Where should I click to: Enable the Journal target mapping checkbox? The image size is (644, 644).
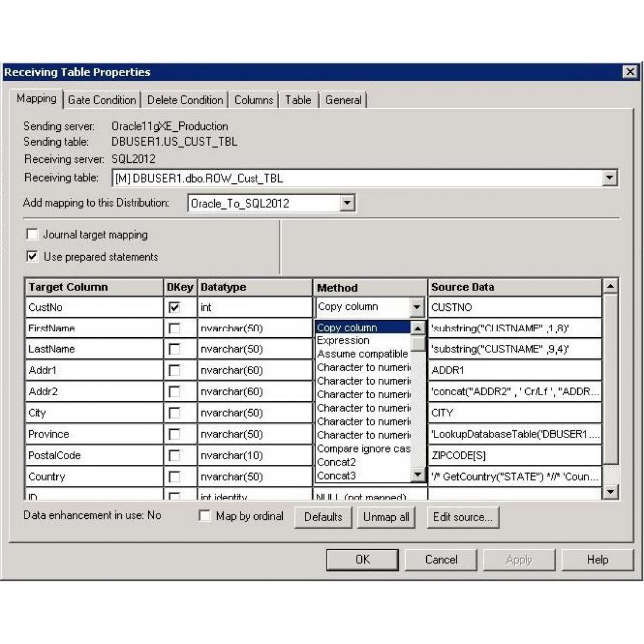pyautogui.click(x=32, y=235)
